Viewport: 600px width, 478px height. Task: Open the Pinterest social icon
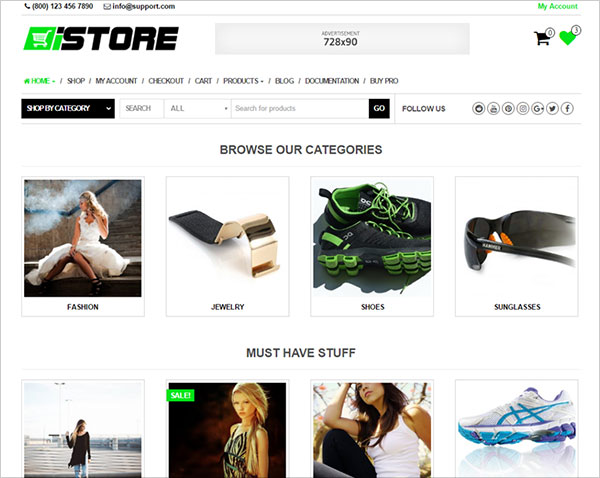click(508, 109)
